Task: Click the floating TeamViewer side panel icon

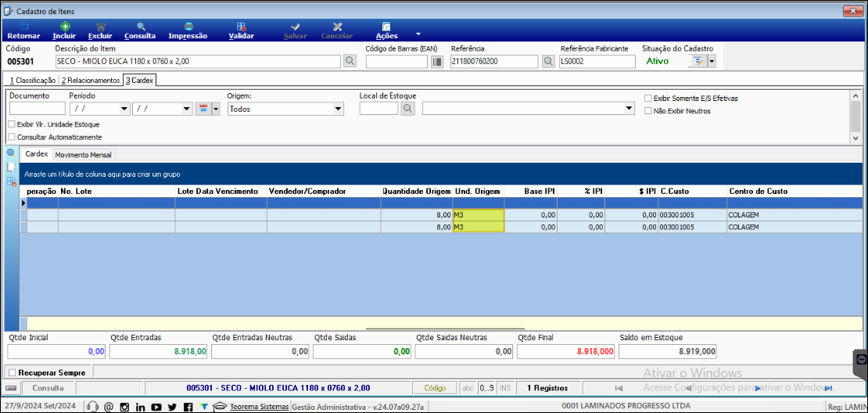Action: click(x=861, y=359)
